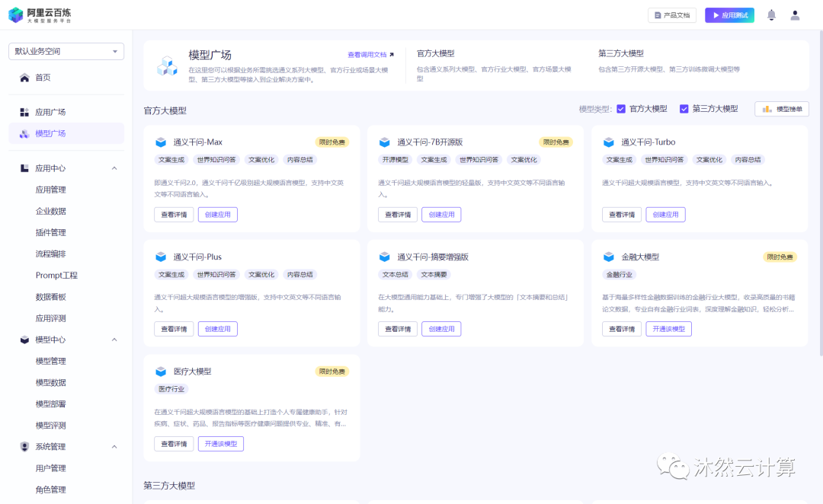Click 查看详情 for 通义千问-Turbo

point(622,215)
